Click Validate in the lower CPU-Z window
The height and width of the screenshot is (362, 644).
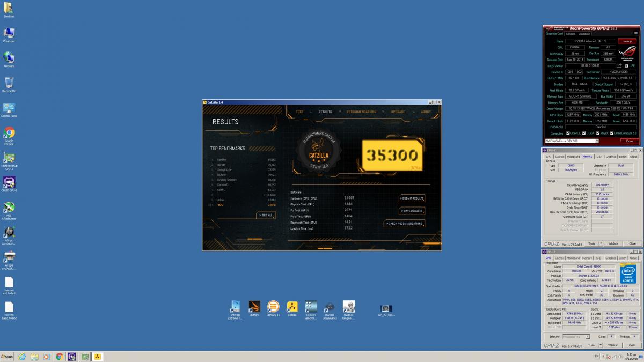point(613,345)
